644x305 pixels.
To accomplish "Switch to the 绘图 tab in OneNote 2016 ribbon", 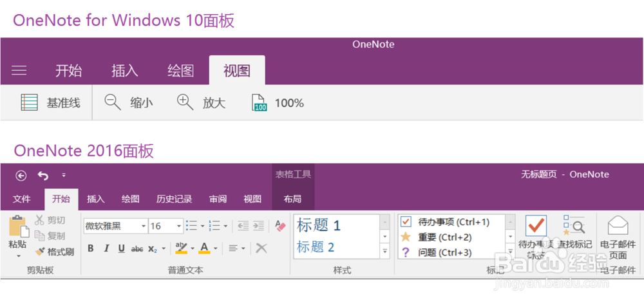I will 131,199.
